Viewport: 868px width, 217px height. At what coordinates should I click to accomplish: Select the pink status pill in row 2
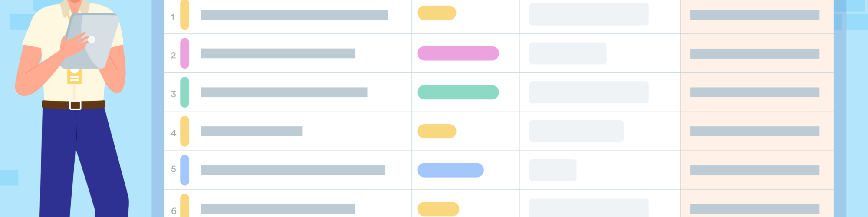click(x=458, y=53)
